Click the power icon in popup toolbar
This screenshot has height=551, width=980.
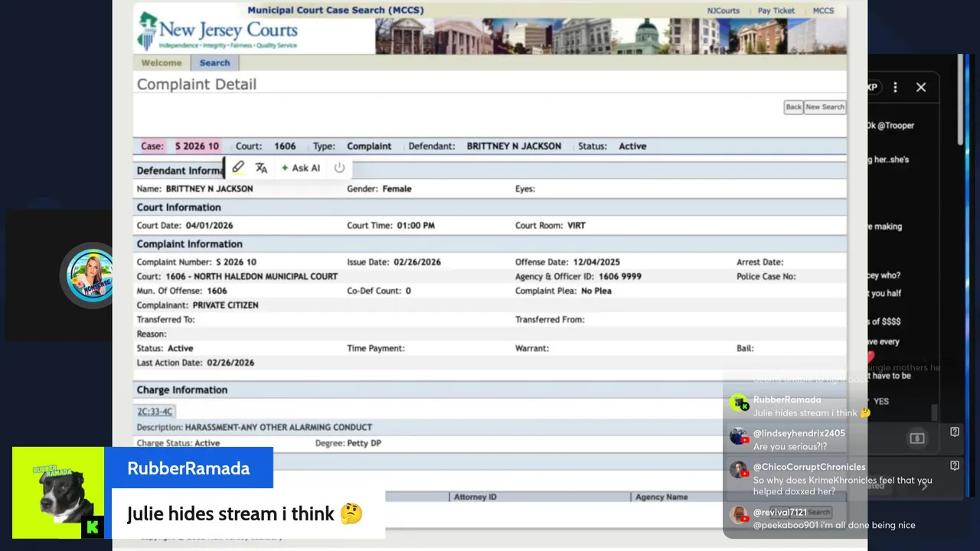point(339,168)
